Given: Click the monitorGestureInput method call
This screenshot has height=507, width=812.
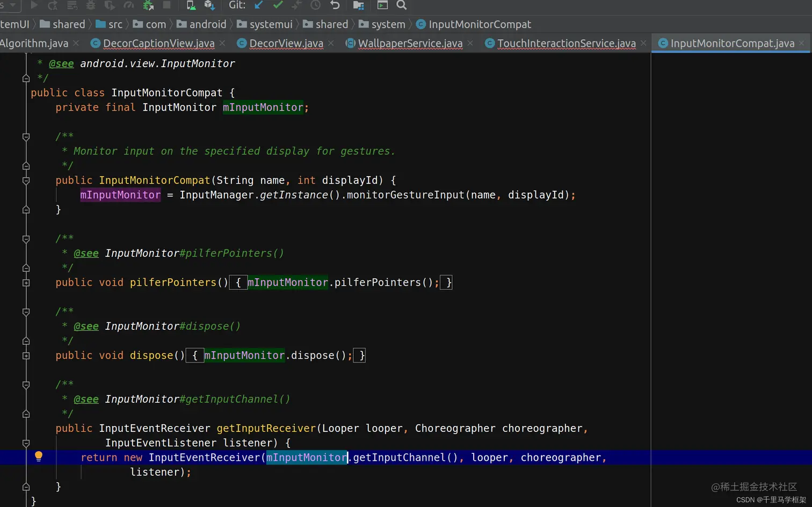Looking at the screenshot, I should (405, 195).
